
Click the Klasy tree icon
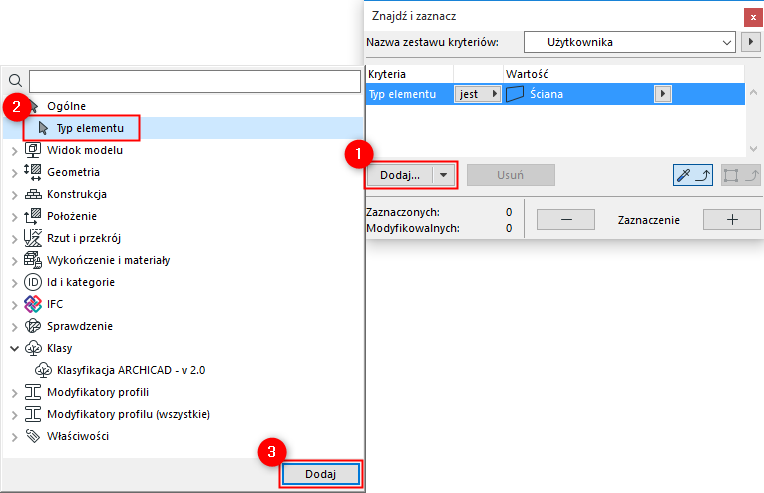(x=33, y=348)
